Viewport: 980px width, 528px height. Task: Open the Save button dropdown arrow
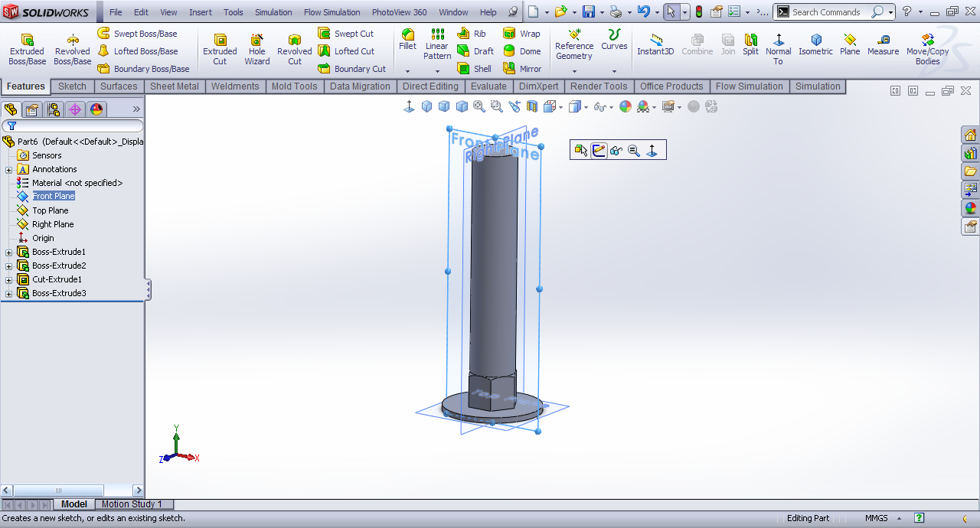[602, 12]
